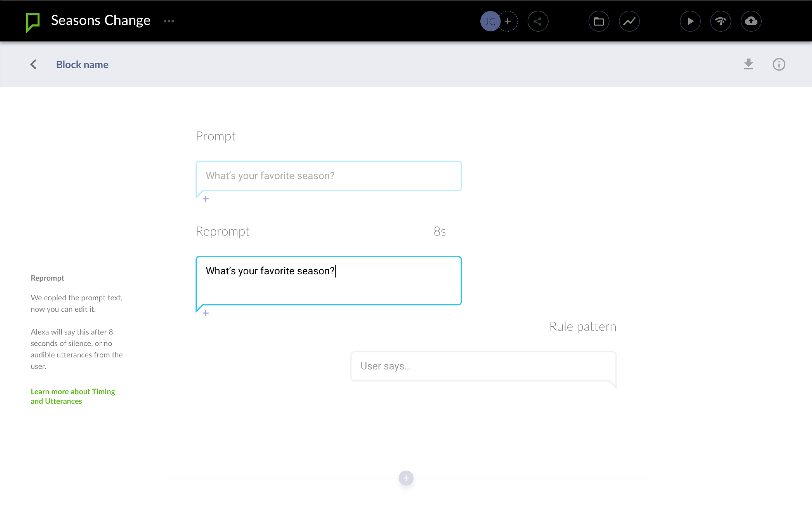
Task: Go back using the left chevron
Action: tap(33, 64)
